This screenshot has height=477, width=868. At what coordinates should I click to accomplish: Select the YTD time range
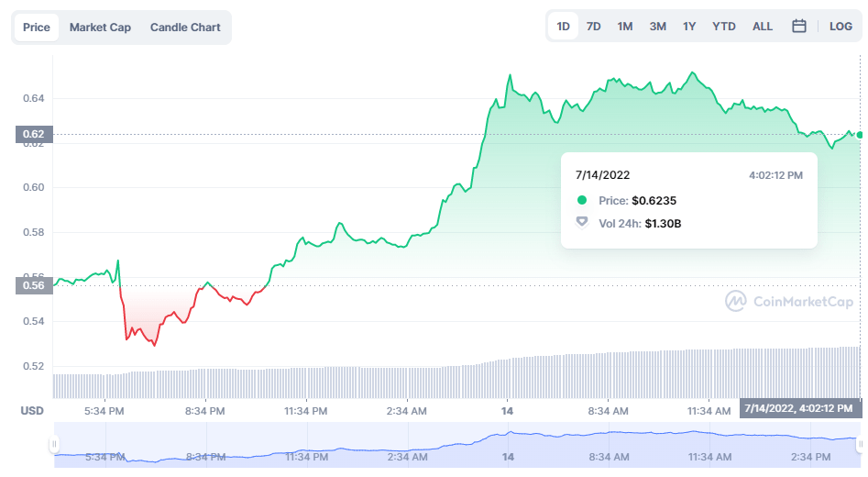(724, 27)
